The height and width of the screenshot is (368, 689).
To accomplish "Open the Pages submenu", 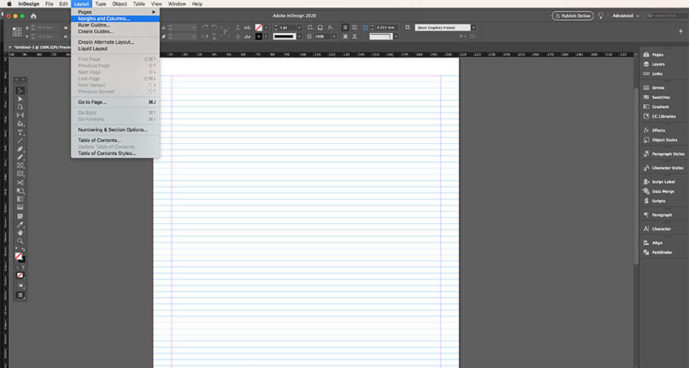I will 115,12.
